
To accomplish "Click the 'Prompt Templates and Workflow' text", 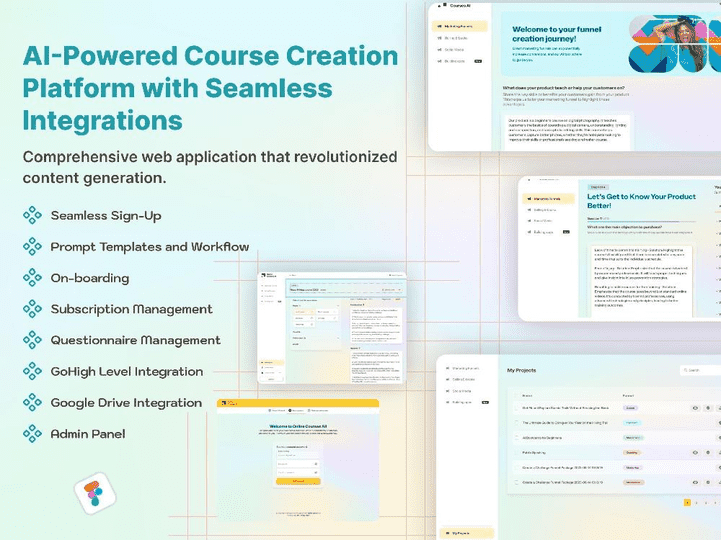I will click(150, 247).
